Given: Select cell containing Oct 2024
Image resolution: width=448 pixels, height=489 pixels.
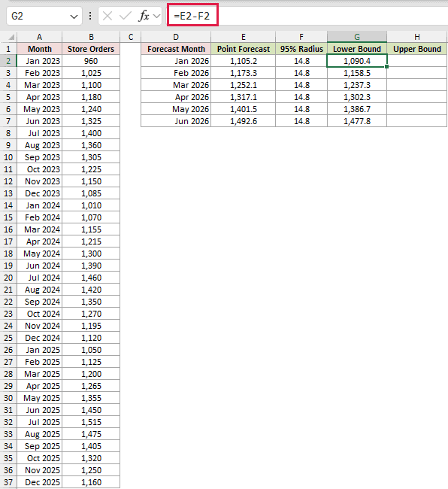Looking at the screenshot, I should pyautogui.click(x=40, y=314).
